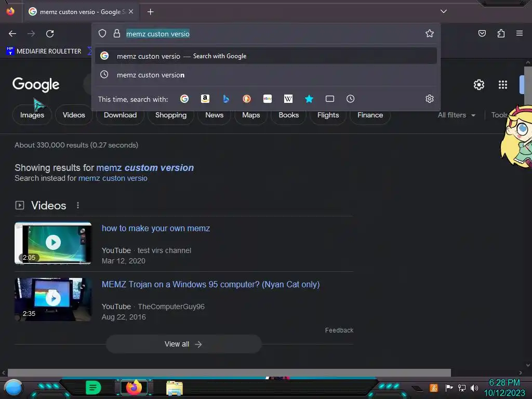Switch to the Images filter
532x399 pixels.
(x=32, y=115)
